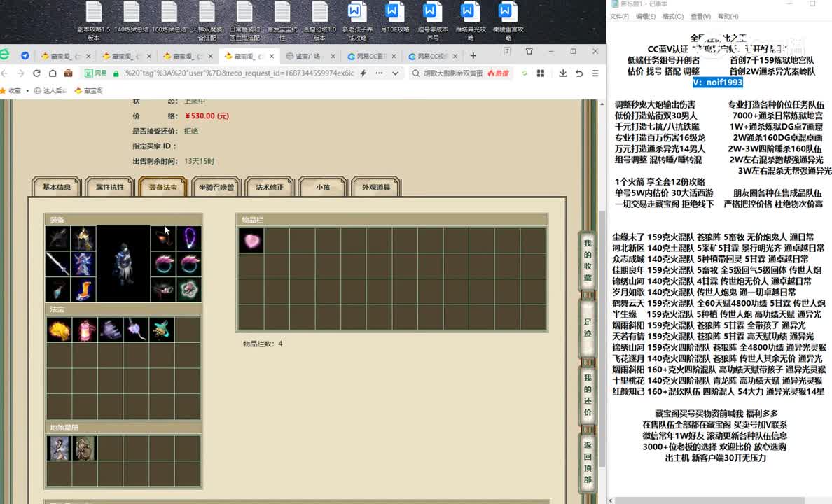Open Notepad 查看(V) menu
Image resolution: width=832 pixels, height=504 pixels.
700,16
